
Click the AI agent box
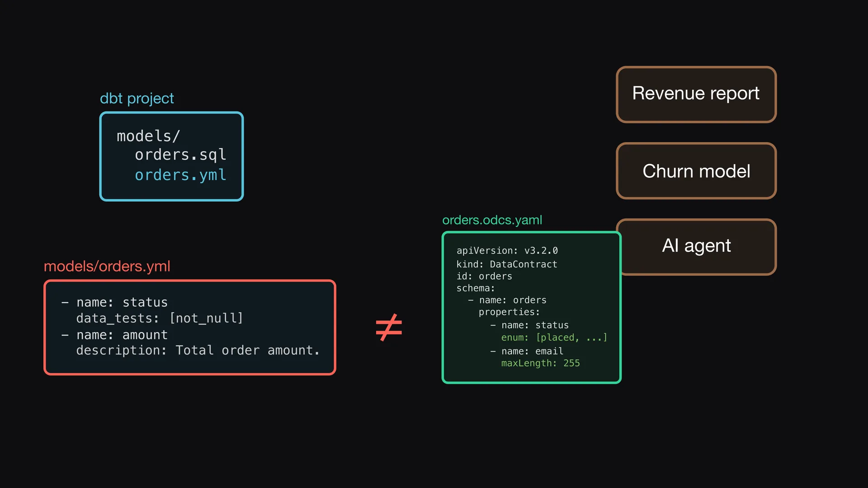[x=699, y=247]
